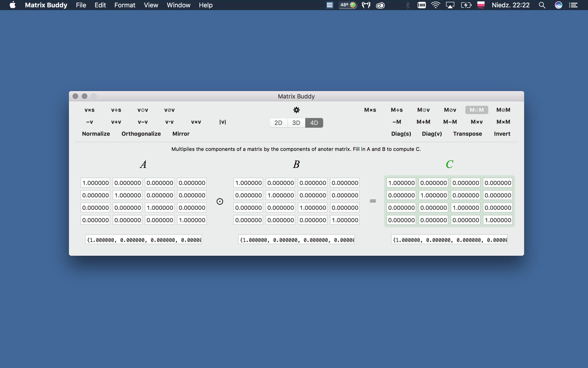Choose the v×v cross product
The image size is (588, 368).
tap(196, 122)
